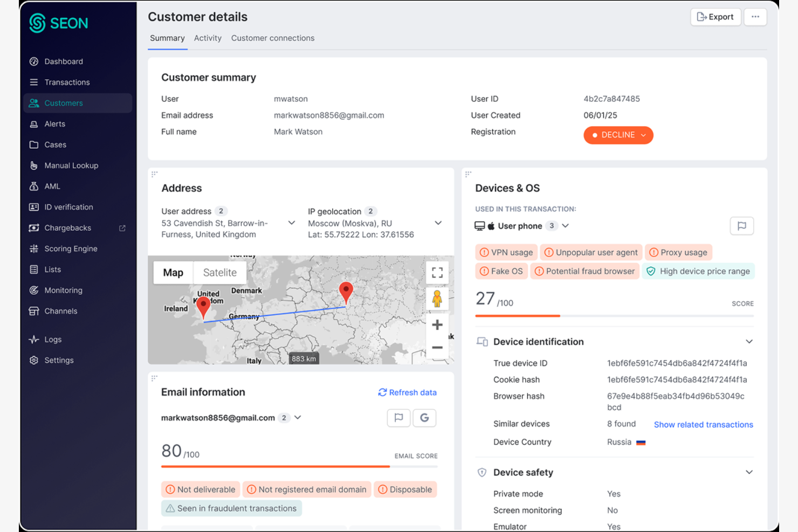Click the Lists icon
Image resolution: width=798 pixels, height=532 pixels.
(34, 270)
